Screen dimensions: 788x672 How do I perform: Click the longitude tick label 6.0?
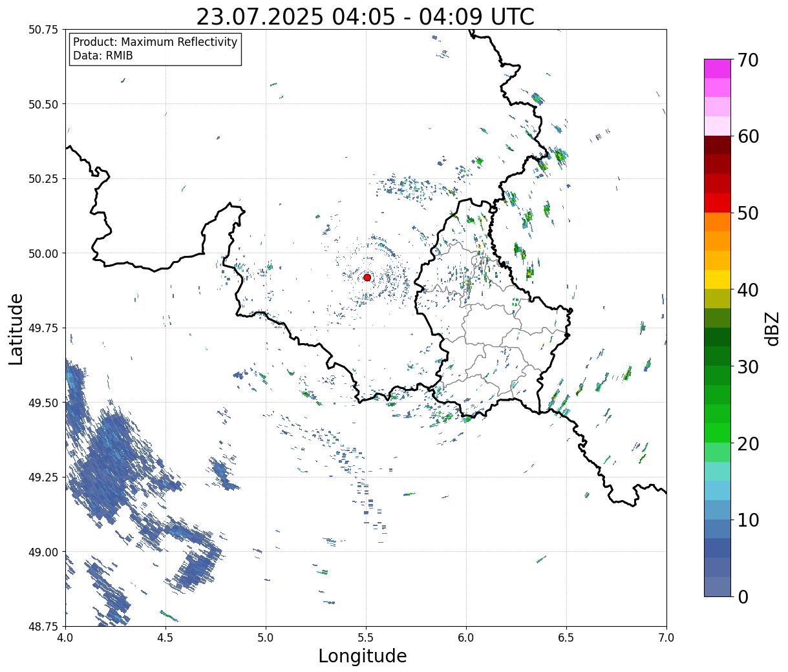coord(466,638)
